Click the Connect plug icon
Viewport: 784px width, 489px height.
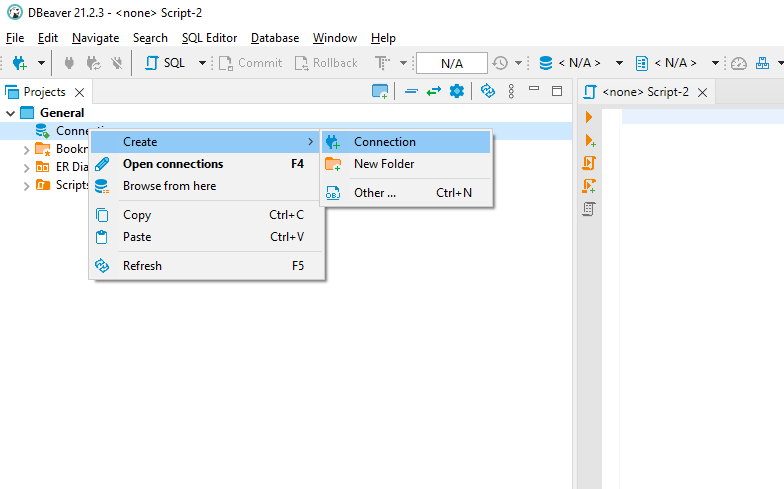tap(70, 63)
